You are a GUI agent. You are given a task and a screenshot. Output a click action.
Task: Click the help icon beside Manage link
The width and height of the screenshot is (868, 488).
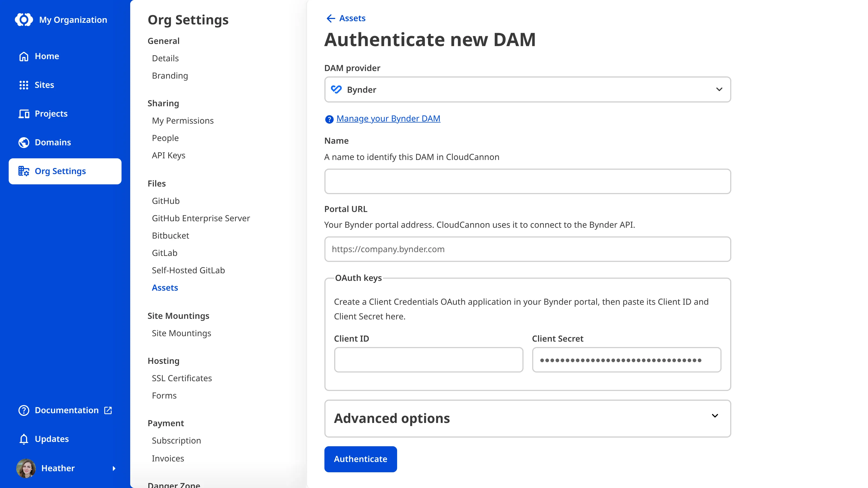[329, 119]
